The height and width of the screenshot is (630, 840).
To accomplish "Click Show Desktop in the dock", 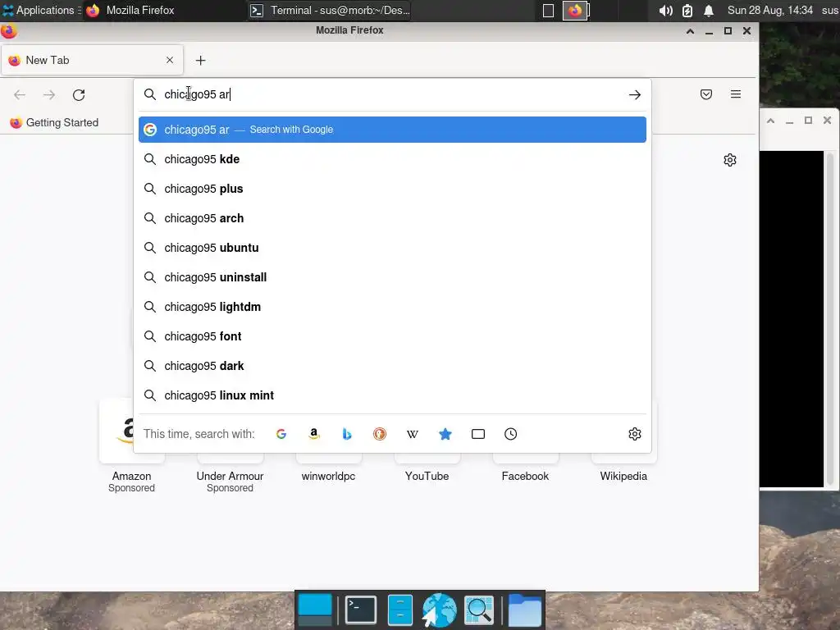I will (315, 609).
